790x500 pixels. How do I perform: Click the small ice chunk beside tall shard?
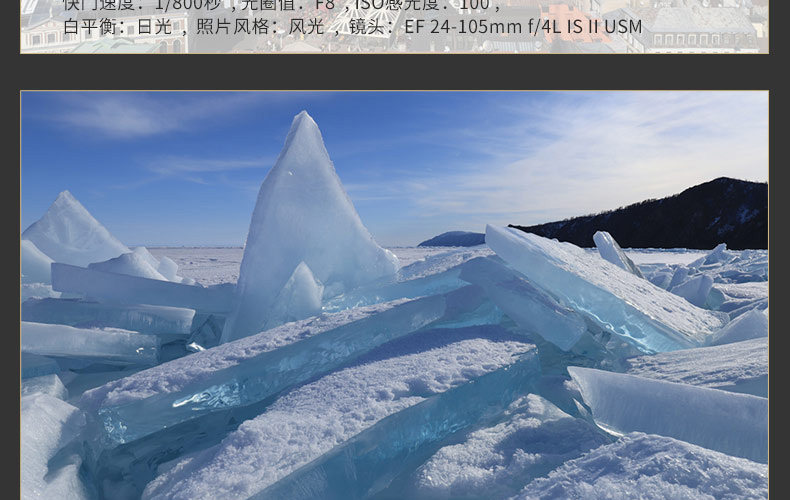(x=300, y=292)
